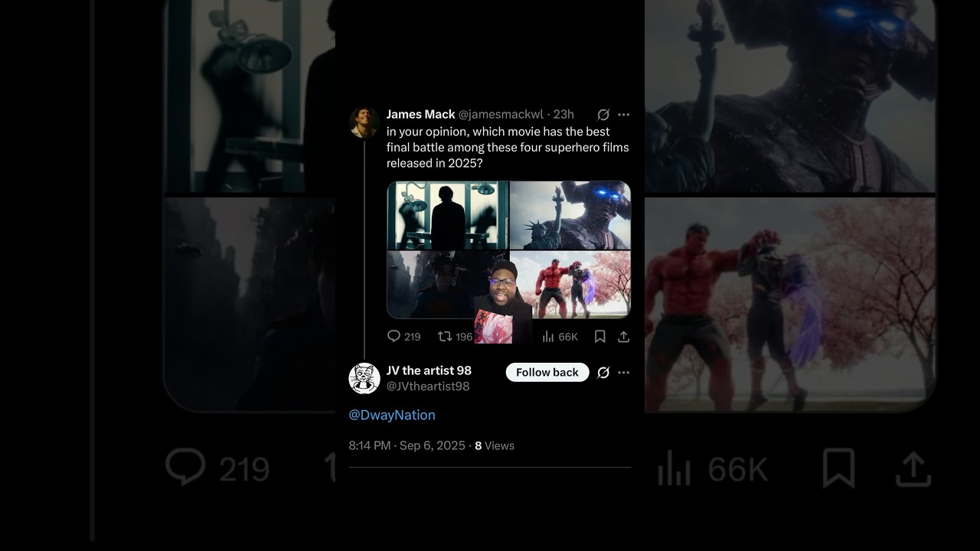Bookmark James Mack's post
The width and height of the screenshot is (980, 551).
pos(600,337)
